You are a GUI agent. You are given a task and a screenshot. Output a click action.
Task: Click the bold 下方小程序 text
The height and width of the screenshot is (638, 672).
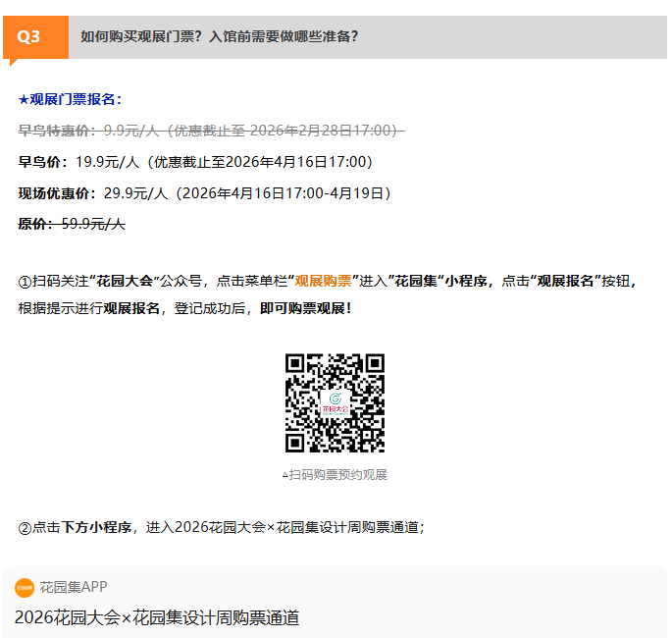[x=96, y=527]
